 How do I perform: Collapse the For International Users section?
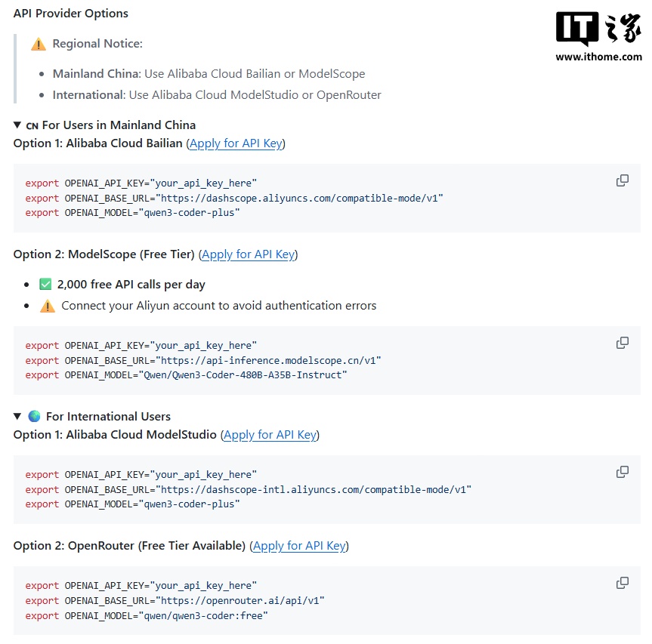pos(17,417)
